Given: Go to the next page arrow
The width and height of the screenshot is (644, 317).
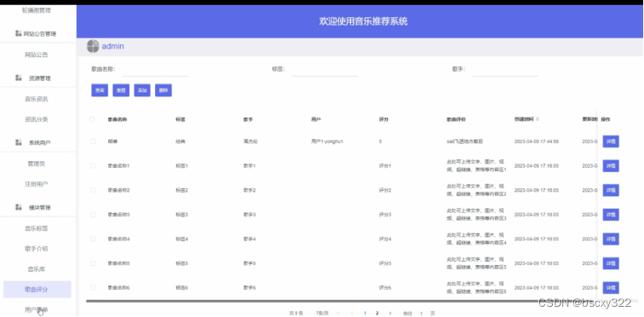Looking at the screenshot, I should pos(390,313).
